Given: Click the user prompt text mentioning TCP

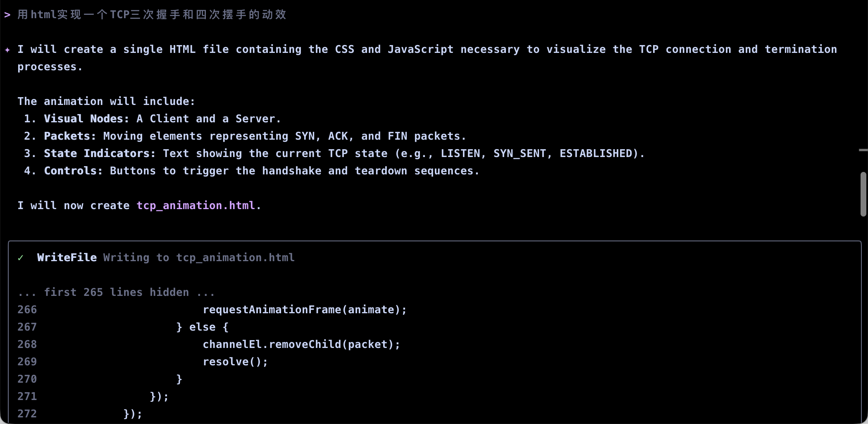Looking at the screenshot, I should 152,15.
